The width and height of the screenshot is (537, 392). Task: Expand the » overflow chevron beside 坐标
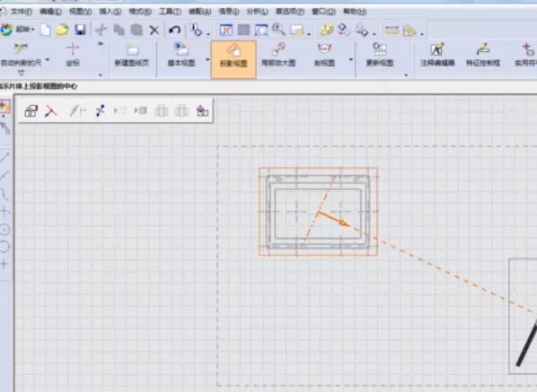pos(101,44)
